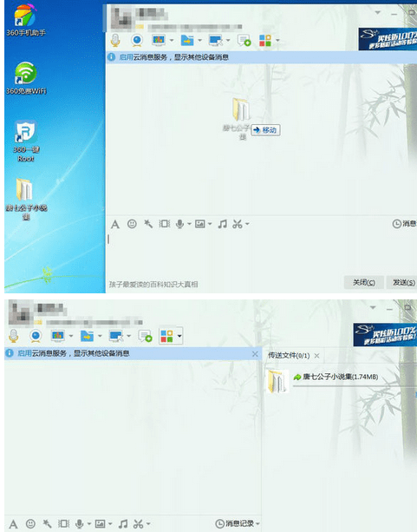Dismiss cloud message info bar in bottom window

(255, 354)
